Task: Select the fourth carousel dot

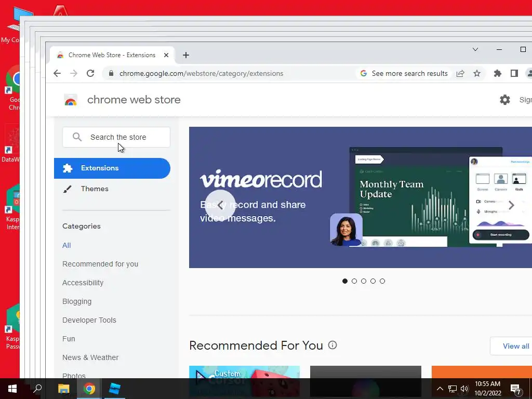Action: (373, 281)
